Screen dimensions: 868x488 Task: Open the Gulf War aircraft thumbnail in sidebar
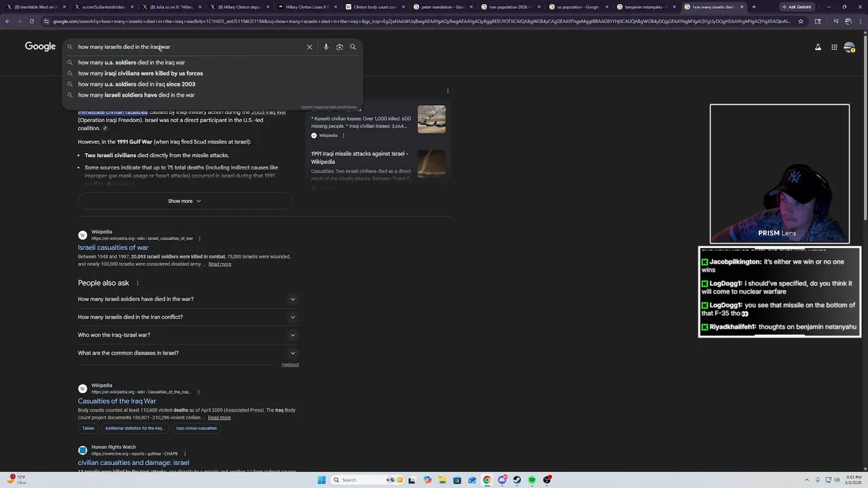[x=432, y=119]
